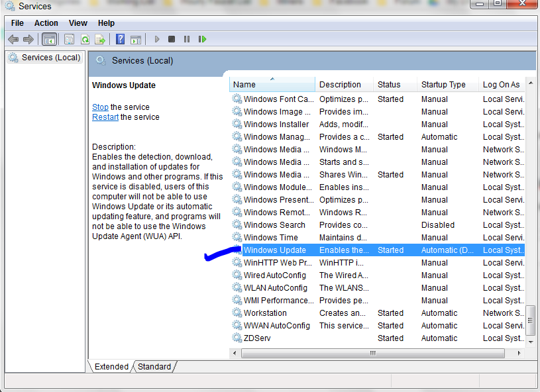Select the Windows Time service row
The image size is (540, 392).
(377, 238)
